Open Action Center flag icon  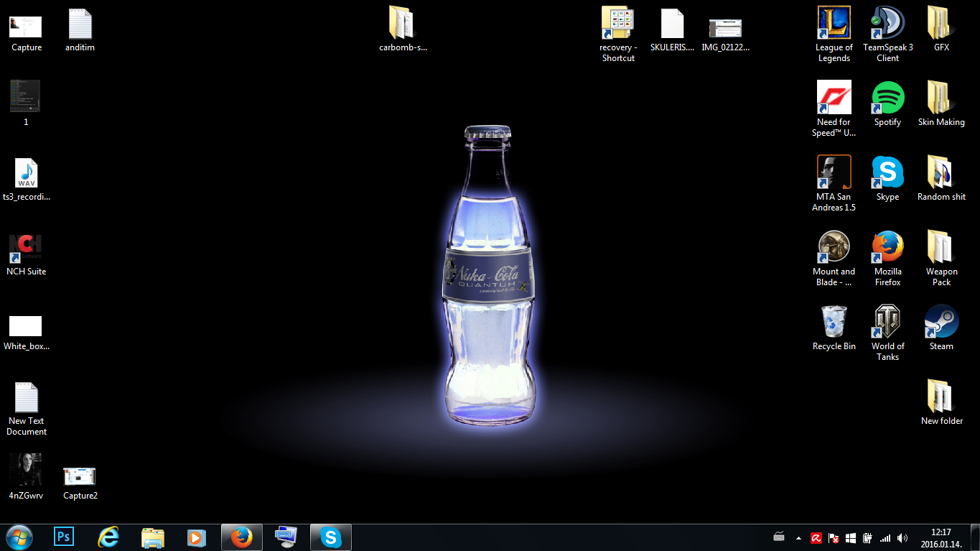834,537
